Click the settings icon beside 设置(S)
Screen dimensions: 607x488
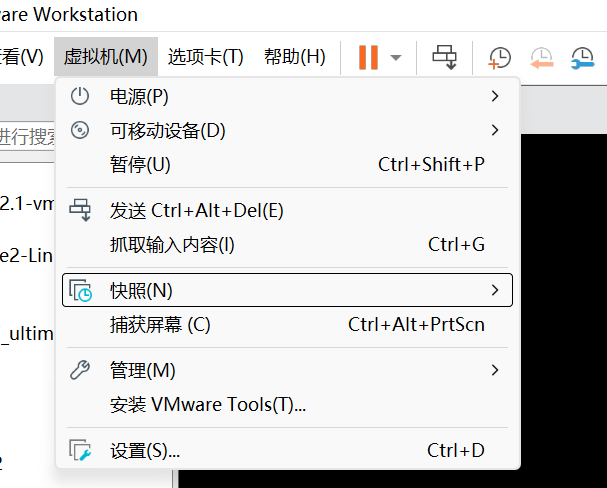[80, 450]
